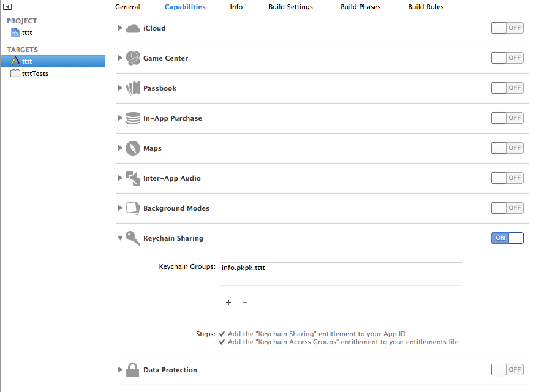Expand the Maps disclosure triangle

[x=120, y=148]
